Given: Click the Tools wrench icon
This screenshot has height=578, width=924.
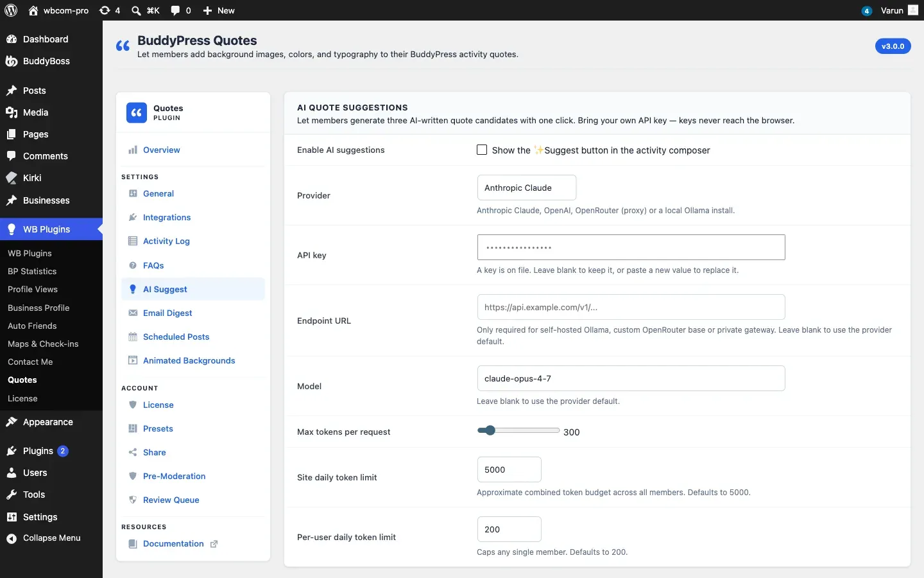Looking at the screenshot, I should pyautogui.click(x=12, y=495).
